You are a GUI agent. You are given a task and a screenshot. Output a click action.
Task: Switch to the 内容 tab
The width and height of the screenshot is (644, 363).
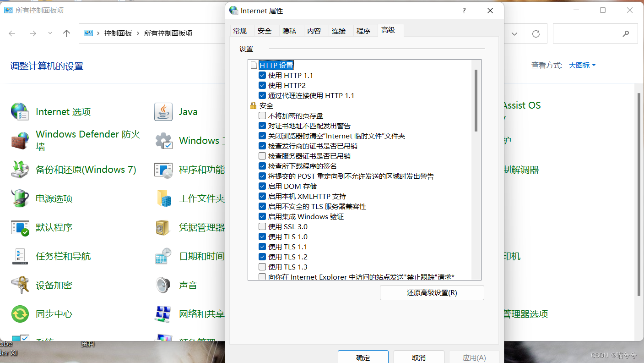pos(314,31)
